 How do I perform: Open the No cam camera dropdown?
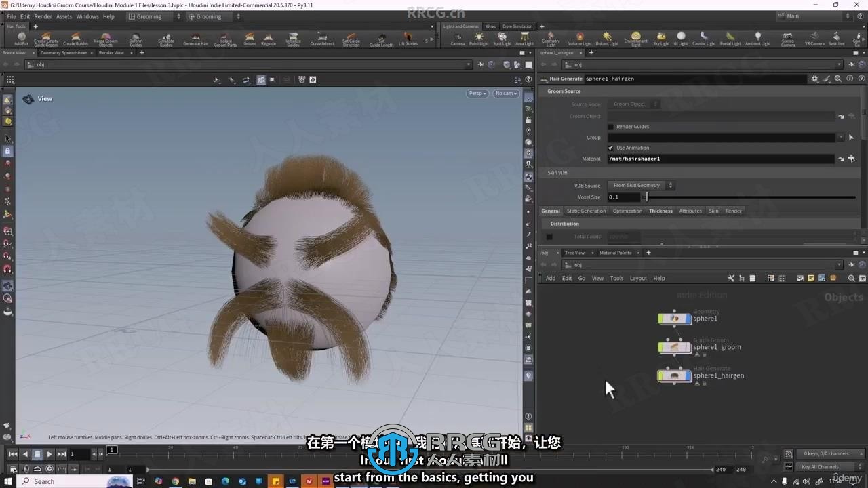pyautogui.click(x=506, y=94)
